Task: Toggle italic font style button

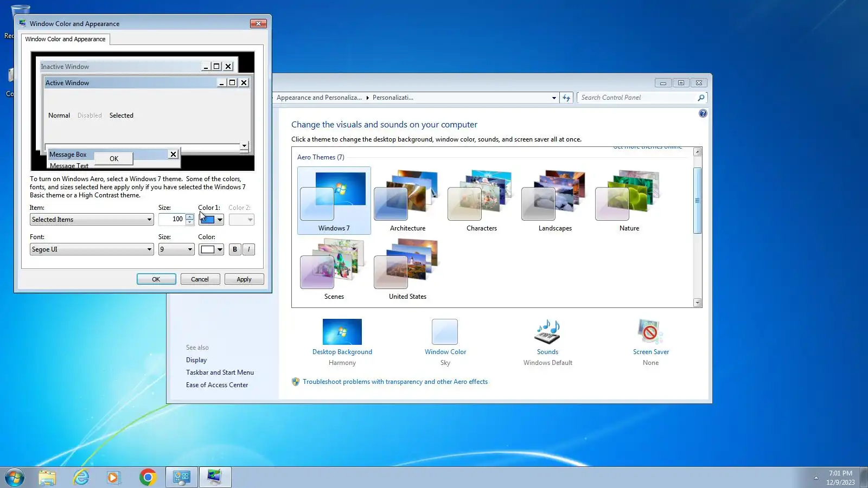Action: pyautogui.click(x=248, y=249)
